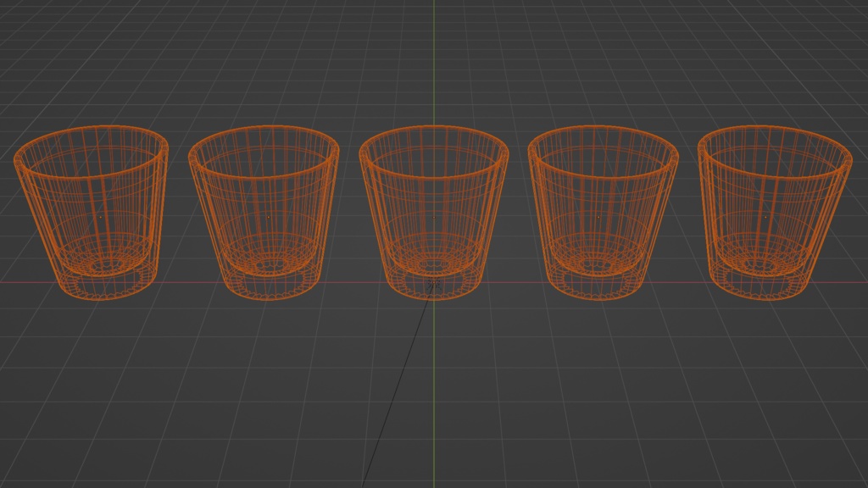Click the origin point of the center cup
The image size is (868, 488).
click(x=434, y=218)
